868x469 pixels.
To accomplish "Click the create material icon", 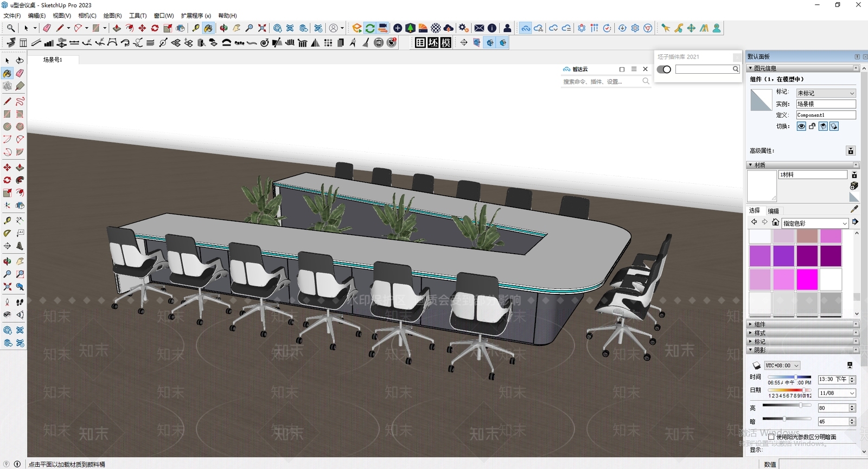I will point(854,185).
